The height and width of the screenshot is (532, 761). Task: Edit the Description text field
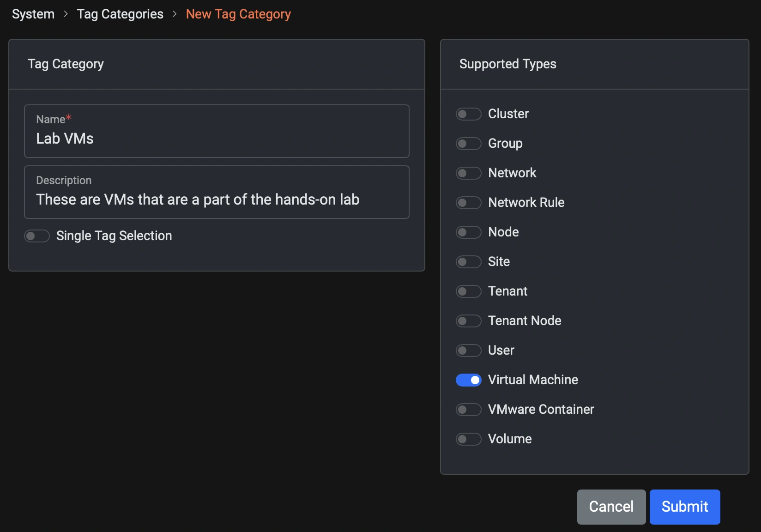point(216,199)
